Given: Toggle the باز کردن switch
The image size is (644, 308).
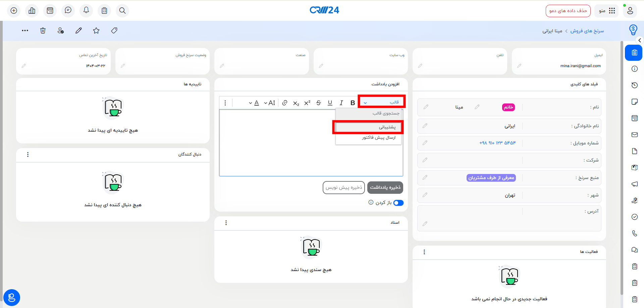Looking at the screenshot, I should click(x=398, y=203).
